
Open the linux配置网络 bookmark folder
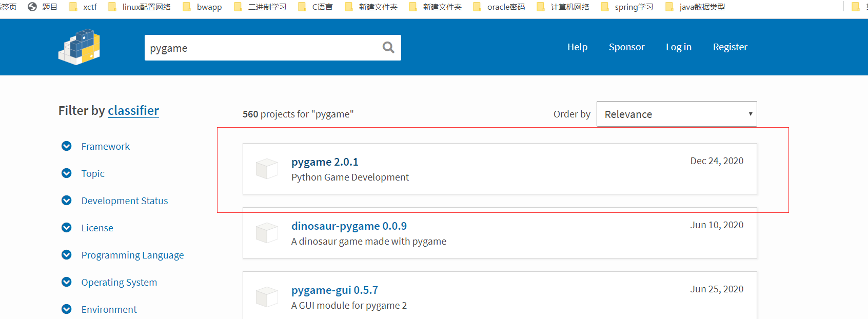pos(140,7)
